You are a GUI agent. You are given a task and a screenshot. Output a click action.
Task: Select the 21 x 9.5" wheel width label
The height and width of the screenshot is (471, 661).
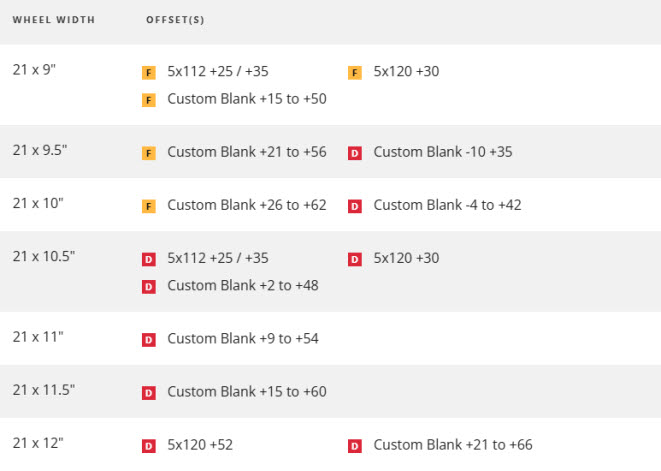(x=40, y=150)
